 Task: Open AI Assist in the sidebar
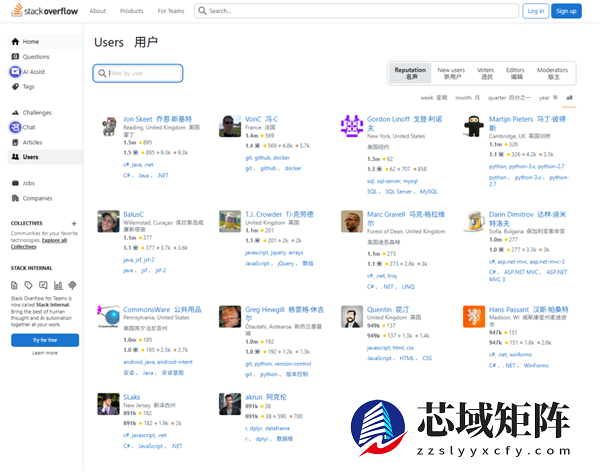[45, 72]
